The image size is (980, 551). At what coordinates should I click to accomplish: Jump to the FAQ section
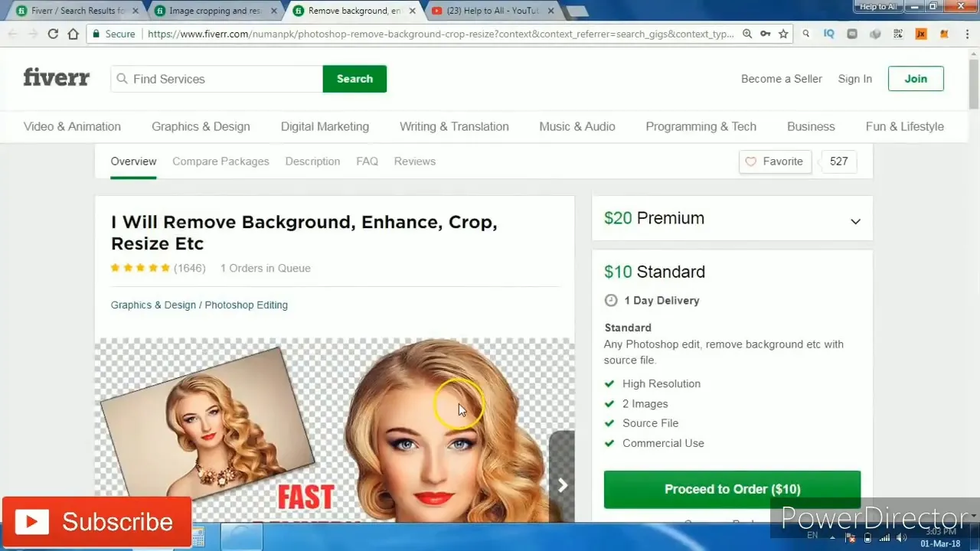pos(367,161)
